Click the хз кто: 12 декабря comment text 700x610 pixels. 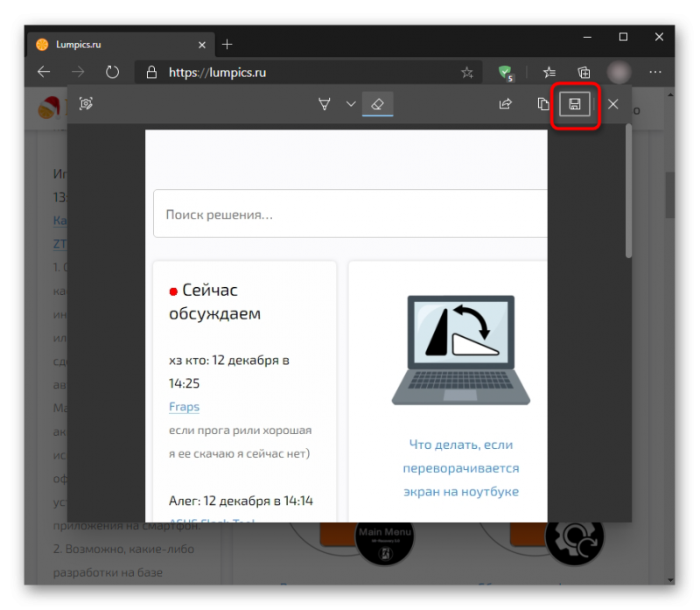click(x=229, y=372)
